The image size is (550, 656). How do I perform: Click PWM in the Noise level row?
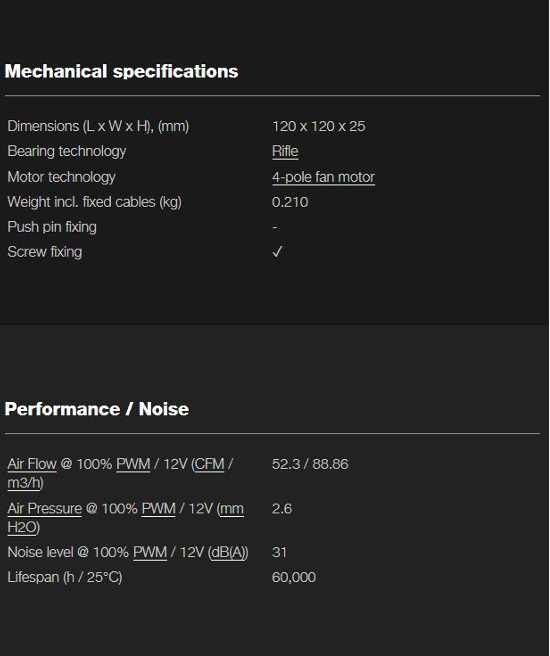pos(150,552)
